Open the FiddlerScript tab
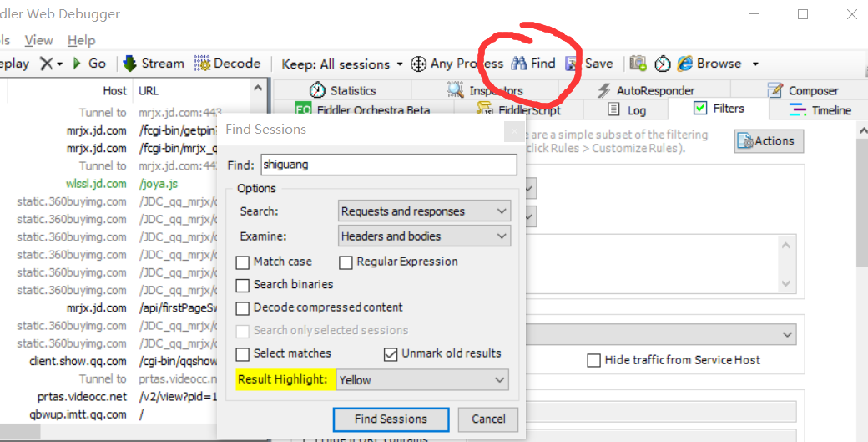 pyautogui.click(x=518, y=109)
